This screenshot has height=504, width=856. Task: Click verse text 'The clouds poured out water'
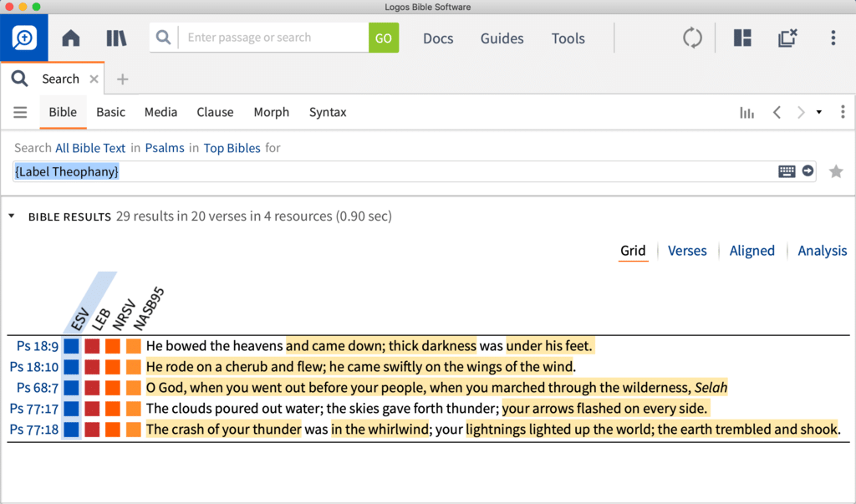(x=235, y=408)
